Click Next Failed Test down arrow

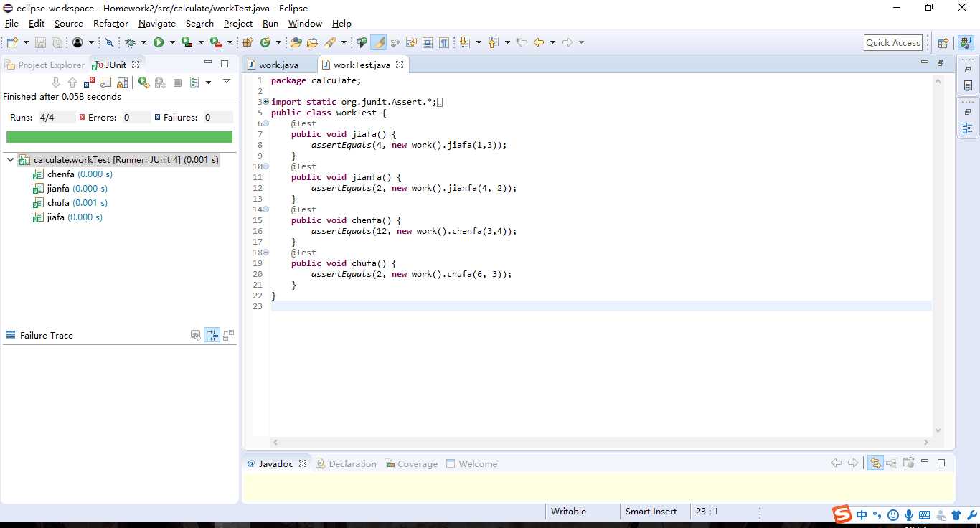tap(56, 82)
